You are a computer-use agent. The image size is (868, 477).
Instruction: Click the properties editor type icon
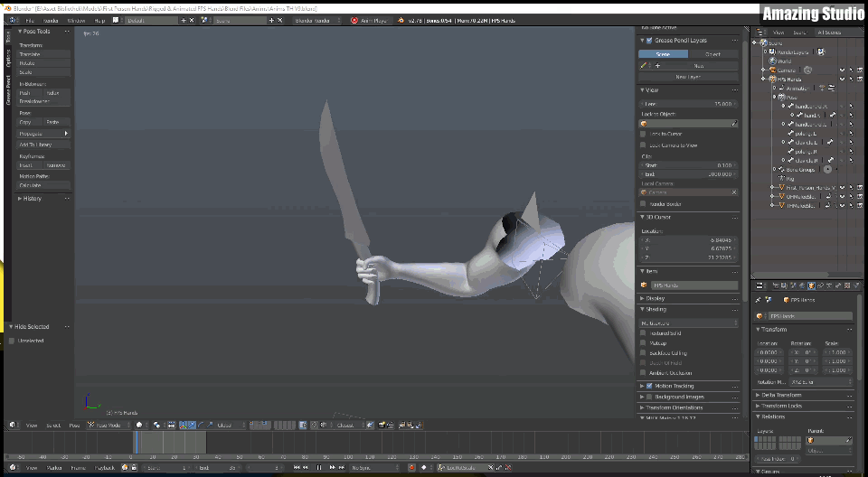(759, 285)
